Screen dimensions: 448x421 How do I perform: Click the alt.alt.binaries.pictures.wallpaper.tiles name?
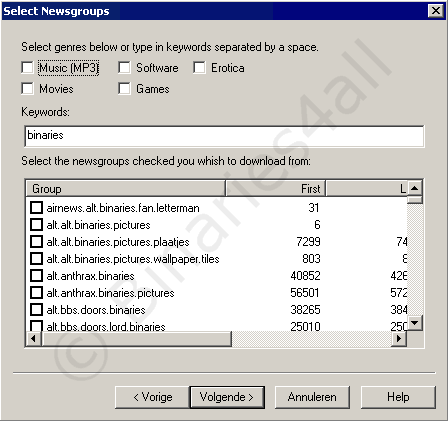coord(133,259)
